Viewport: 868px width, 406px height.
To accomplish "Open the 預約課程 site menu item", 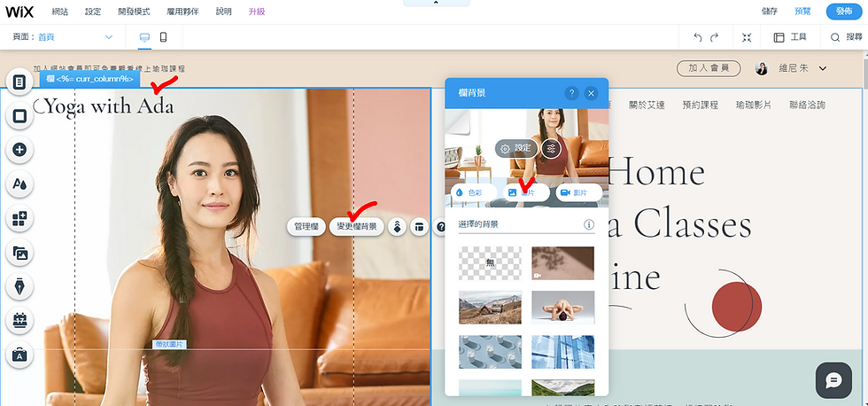I will pyautogui.click(x=701, y=105).
